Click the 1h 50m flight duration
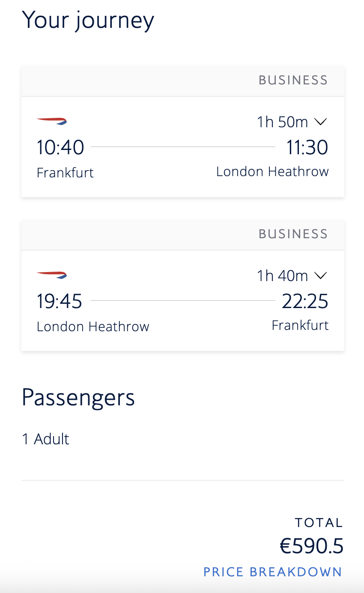The width and height of the screenshot is (364, 593). (x=282, y=122)
